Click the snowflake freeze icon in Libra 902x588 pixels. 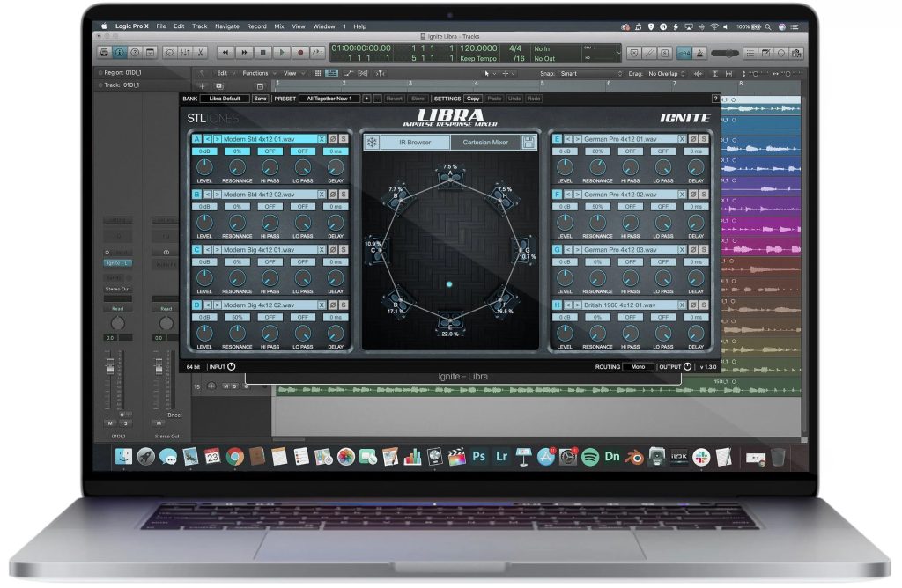point(373,141)
